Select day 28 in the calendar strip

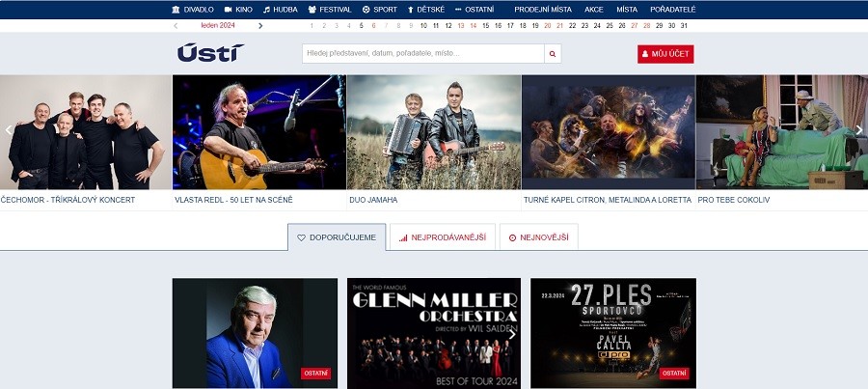point(646,25)
